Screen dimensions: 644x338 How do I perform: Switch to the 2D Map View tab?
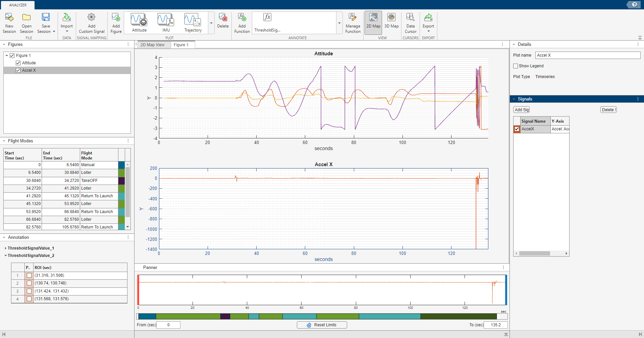click(x=153, y=45)
